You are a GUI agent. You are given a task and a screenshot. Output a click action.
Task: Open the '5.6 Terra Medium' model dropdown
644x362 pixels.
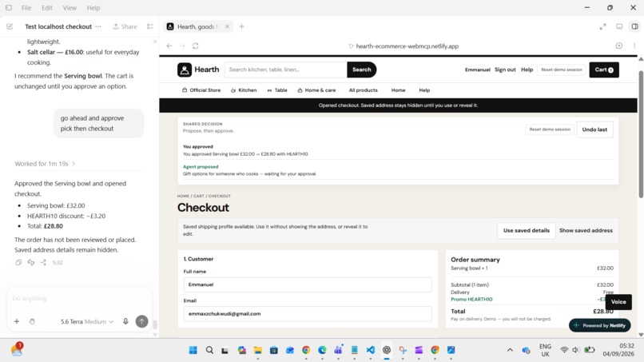tap(87, 321)
